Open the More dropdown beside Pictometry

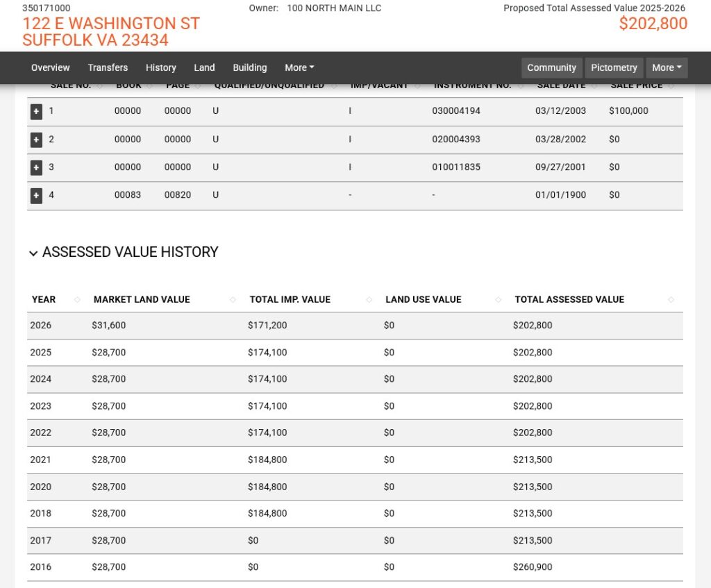667,67
